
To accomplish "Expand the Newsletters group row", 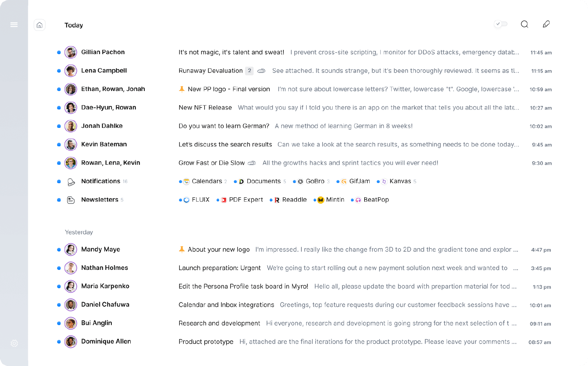I will tap(100, 200).
